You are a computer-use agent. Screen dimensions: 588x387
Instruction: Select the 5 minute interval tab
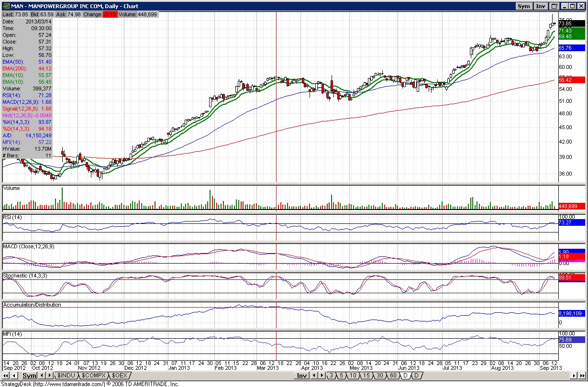click(x=341, y=376)
